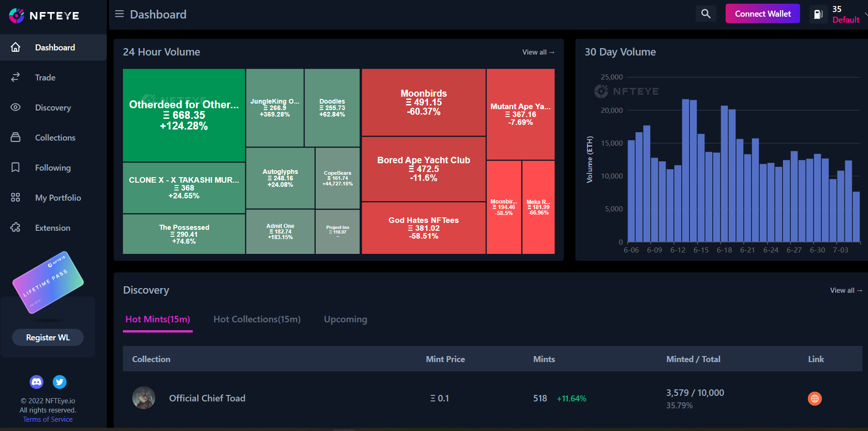Toggle the hamburger menu icon

[x=119, y=14]
